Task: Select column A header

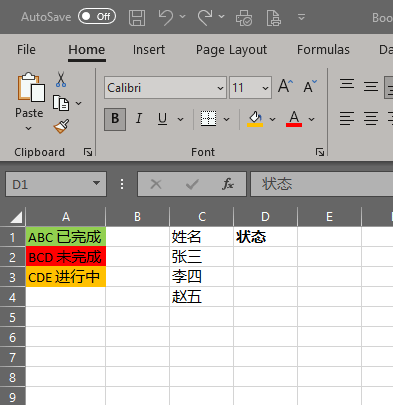Action: tap(66, 217)
